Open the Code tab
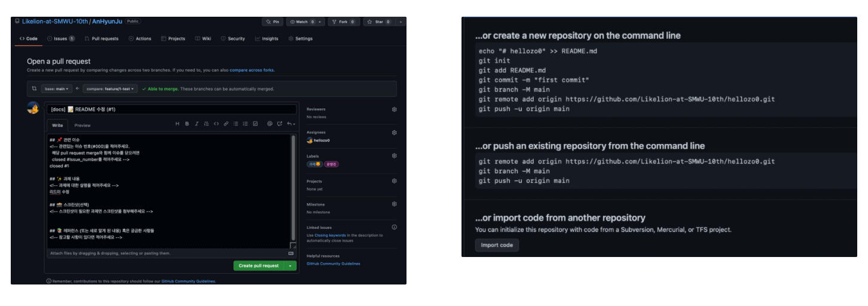868x306 pixels. 28,38
